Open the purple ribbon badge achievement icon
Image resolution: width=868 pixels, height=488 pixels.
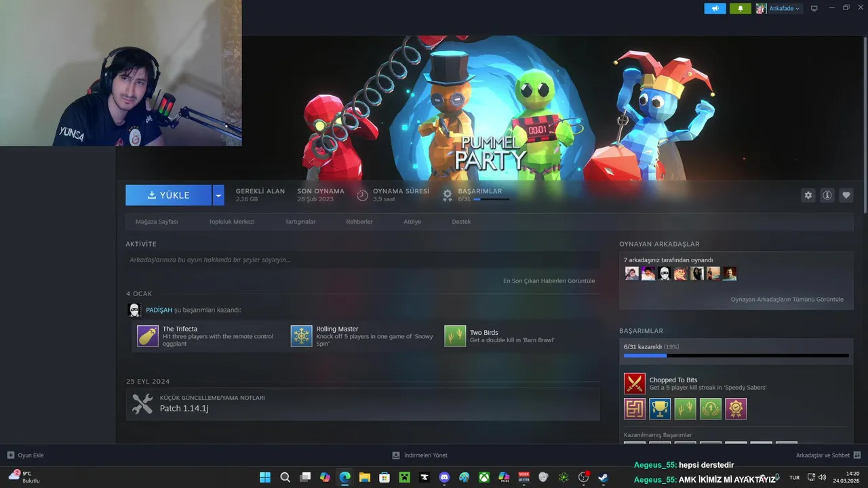point(736,409)
